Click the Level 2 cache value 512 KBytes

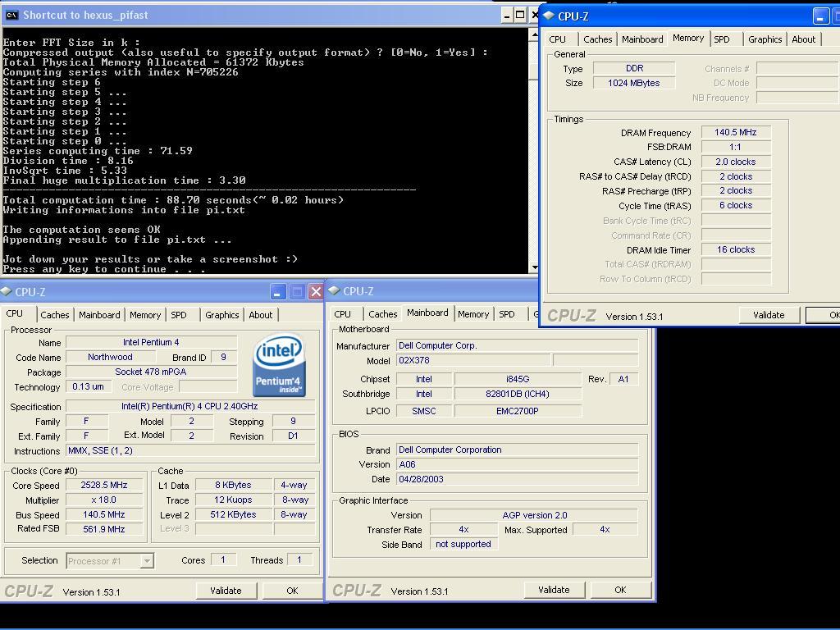tap(233, 514)
